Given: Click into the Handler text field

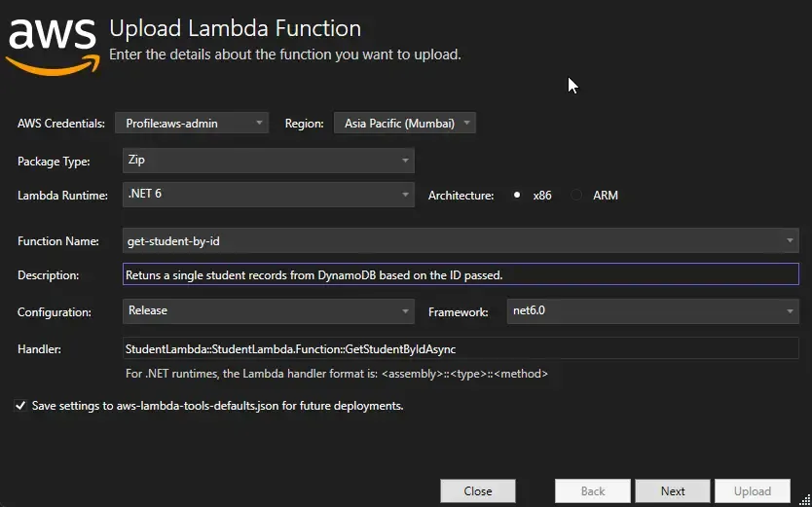Looking at the screenshot, I should [x=461, y=348].
